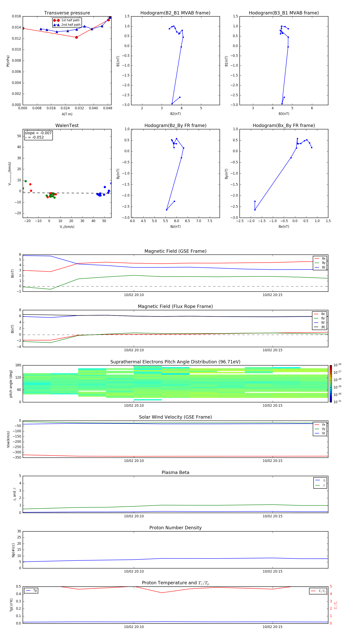Image resolution: width=351 pixels, height=644 pixels.
Task: Click the "Plasma Beta" panel title
Action: tap(175, 472)
